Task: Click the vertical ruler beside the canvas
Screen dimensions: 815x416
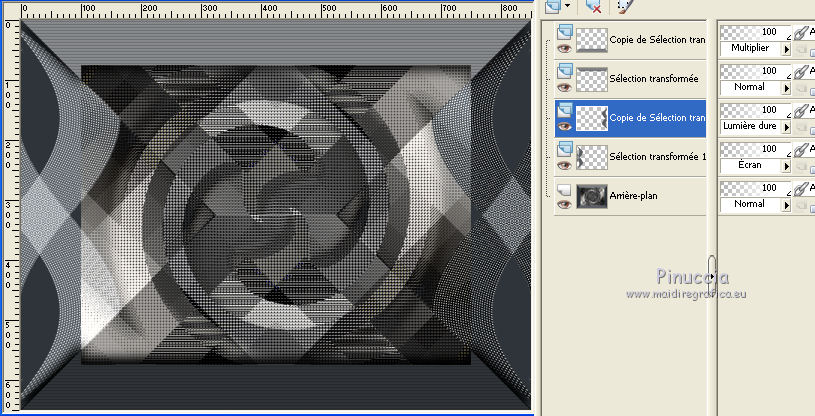Action: 11,216
